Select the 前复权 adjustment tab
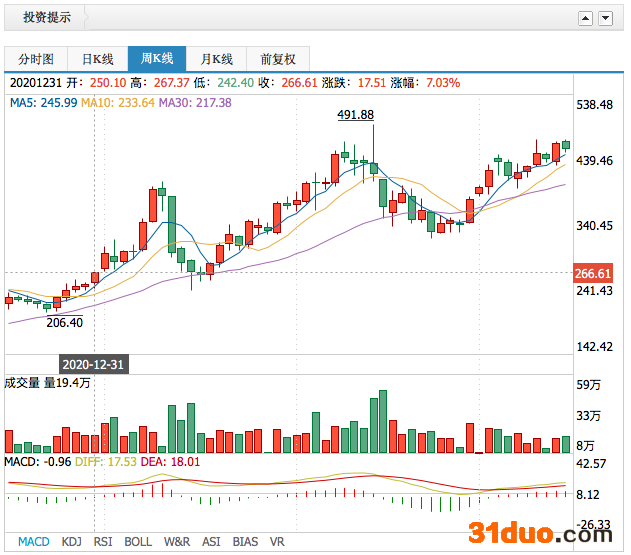Screen dimensions: 631x555 point(278,59)
